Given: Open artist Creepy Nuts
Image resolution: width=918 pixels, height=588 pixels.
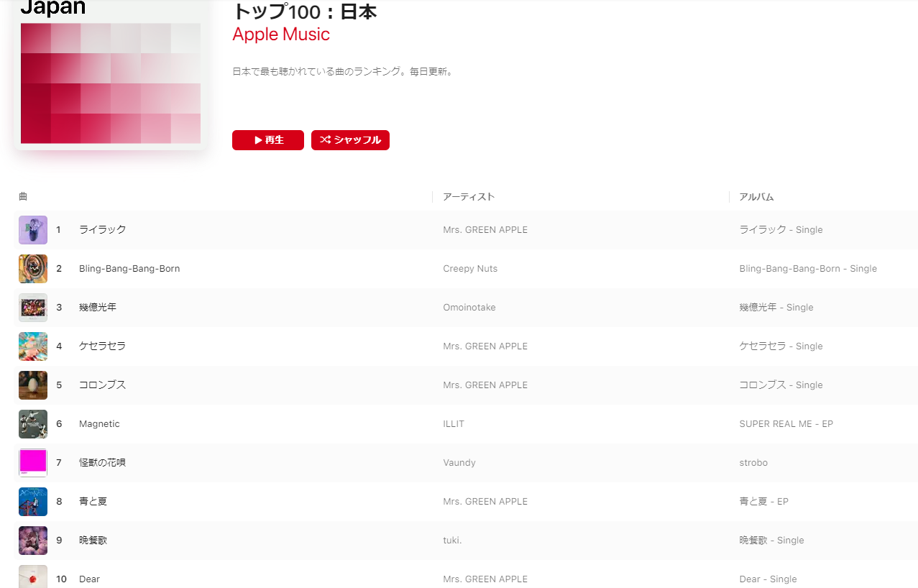Looking at the screenshot, I should [x=470, y=269].
